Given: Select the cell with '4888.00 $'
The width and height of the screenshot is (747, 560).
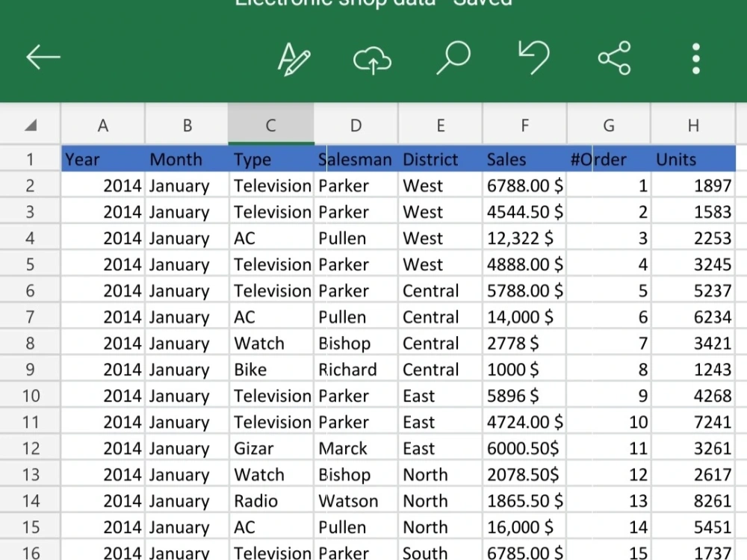Looking at the screenshot, I should click(524, 264).
